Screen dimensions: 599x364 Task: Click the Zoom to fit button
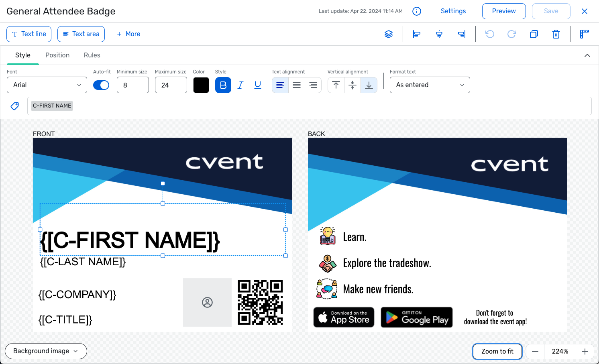coord(497,352)
